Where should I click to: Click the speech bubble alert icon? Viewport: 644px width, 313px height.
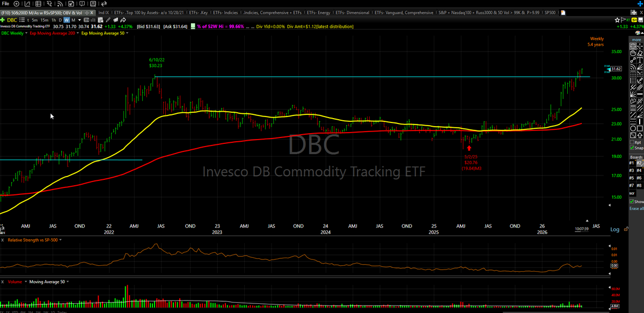pos(82,4)
